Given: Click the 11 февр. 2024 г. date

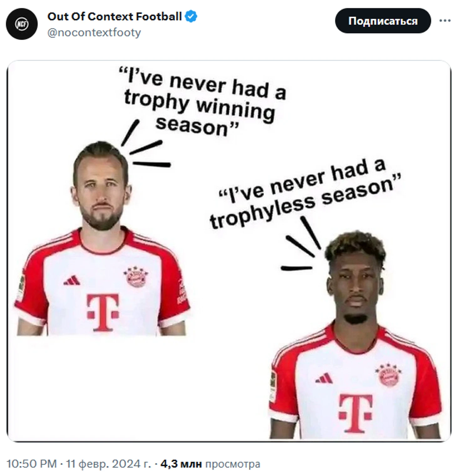Looking at the screenshot, I should coord(108,464).
